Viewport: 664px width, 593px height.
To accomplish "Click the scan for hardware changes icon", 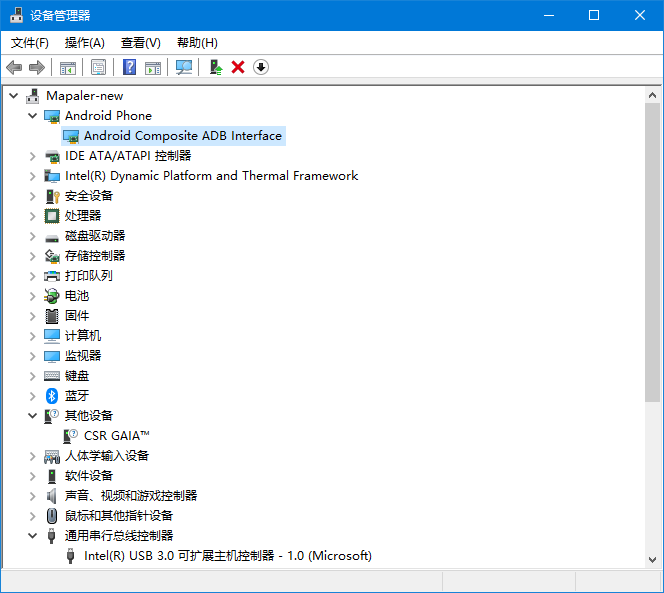I will [x=184, y=67].
